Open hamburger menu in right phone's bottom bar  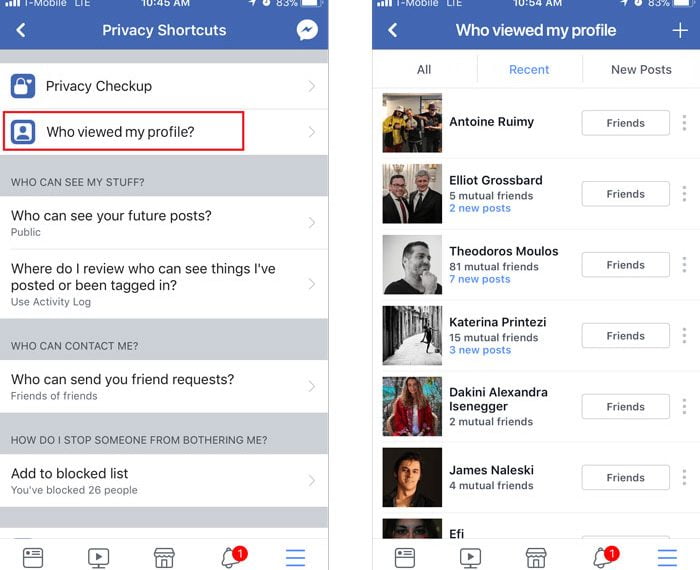(x=667, y=558)
